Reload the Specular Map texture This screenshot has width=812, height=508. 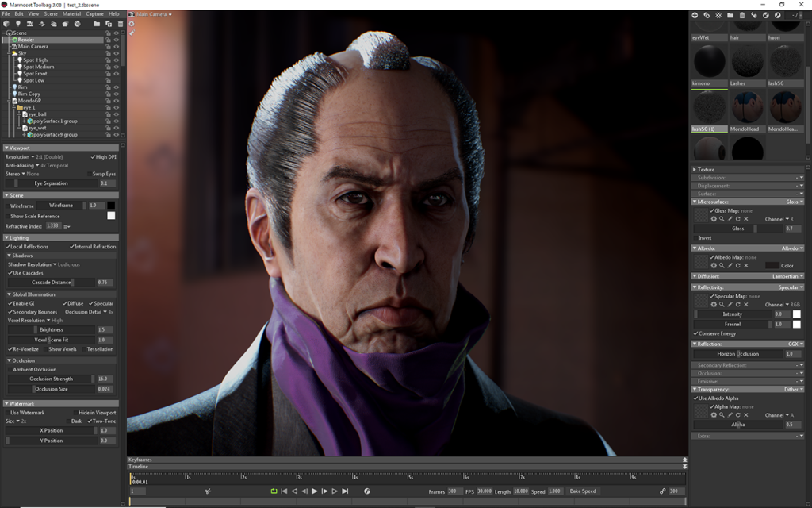click(x=738, y=304)
